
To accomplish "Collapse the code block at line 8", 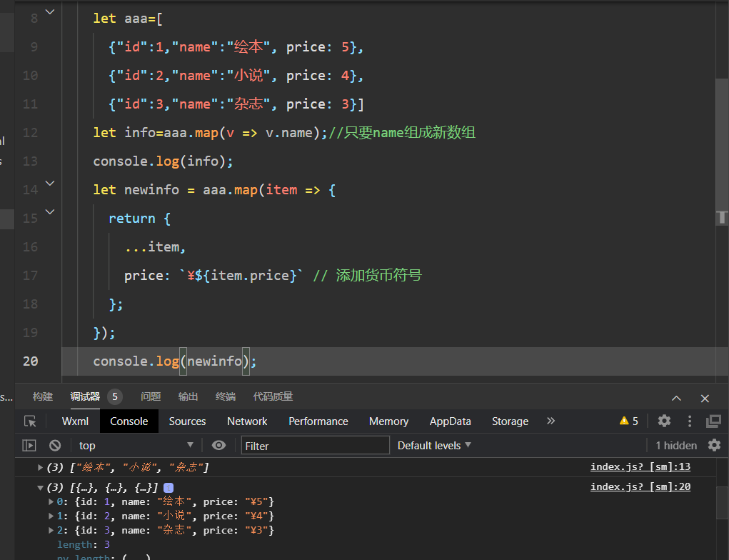I will tap(49, 11).
